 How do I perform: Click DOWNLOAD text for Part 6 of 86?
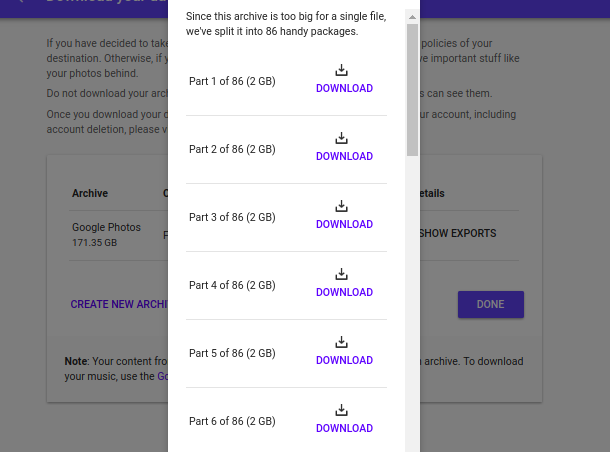(x=344, y=428)
